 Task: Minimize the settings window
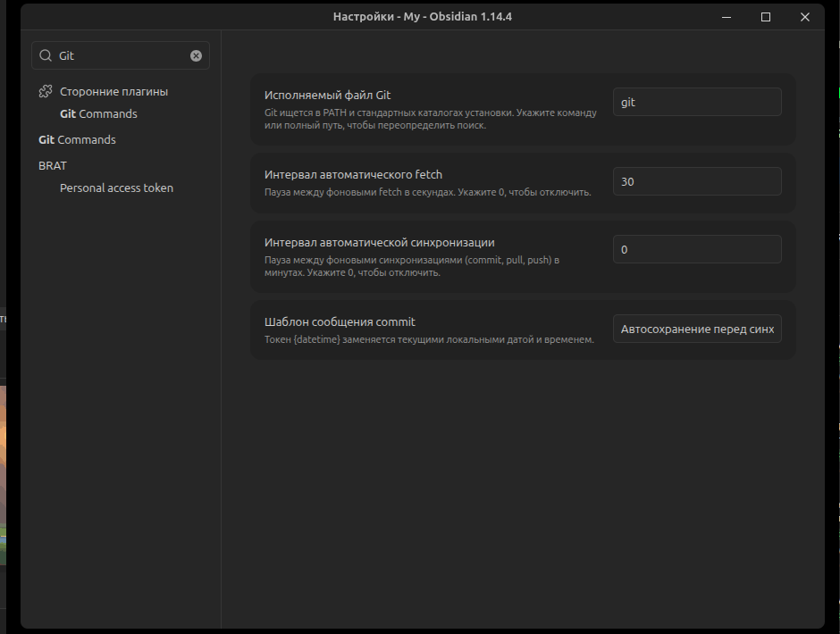[727, 17]
